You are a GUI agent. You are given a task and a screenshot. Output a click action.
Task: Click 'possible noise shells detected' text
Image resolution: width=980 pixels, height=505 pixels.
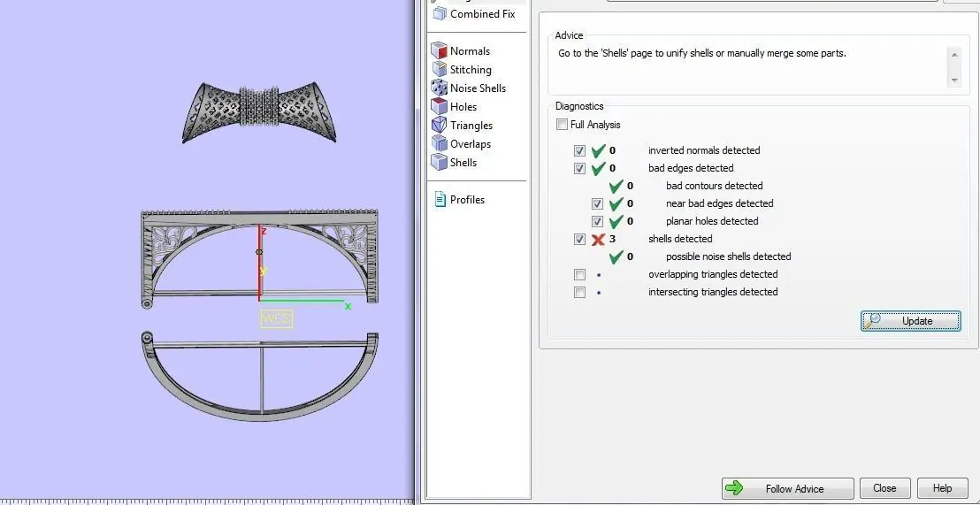729,256
